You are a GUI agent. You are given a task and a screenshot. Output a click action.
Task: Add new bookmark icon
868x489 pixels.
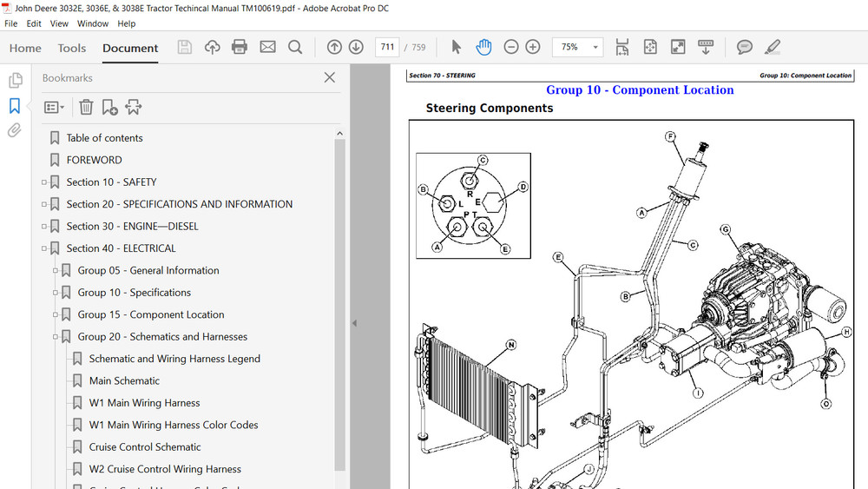(x=109, y=107)
